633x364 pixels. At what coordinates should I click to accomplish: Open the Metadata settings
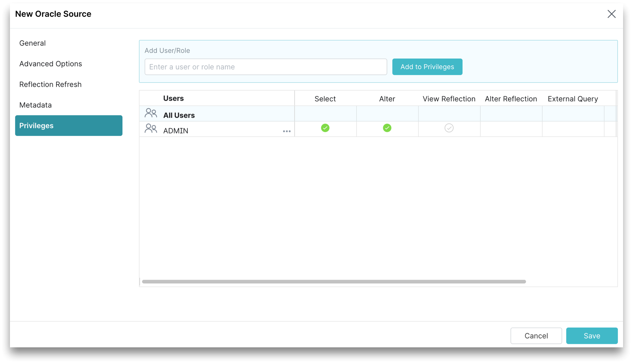point(35,105)
